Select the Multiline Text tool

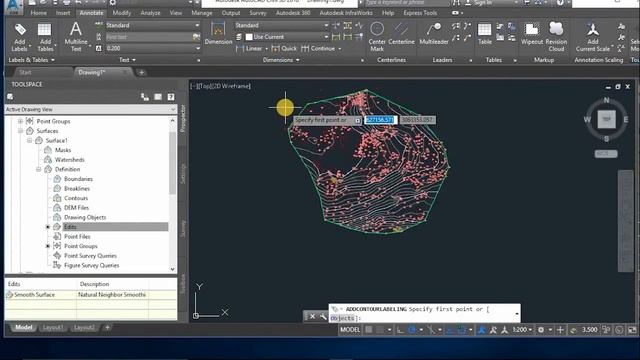point(76,37)
